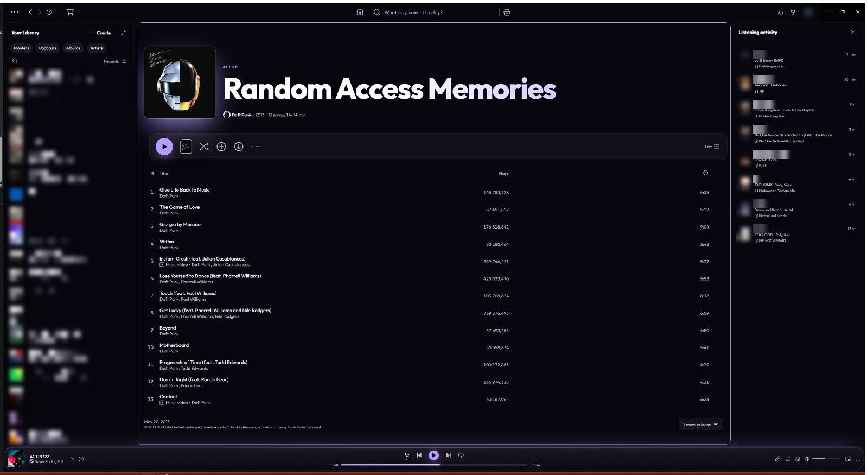868x475 pixels.
Task: Download the album for offline listening
Action: point(239,147)
